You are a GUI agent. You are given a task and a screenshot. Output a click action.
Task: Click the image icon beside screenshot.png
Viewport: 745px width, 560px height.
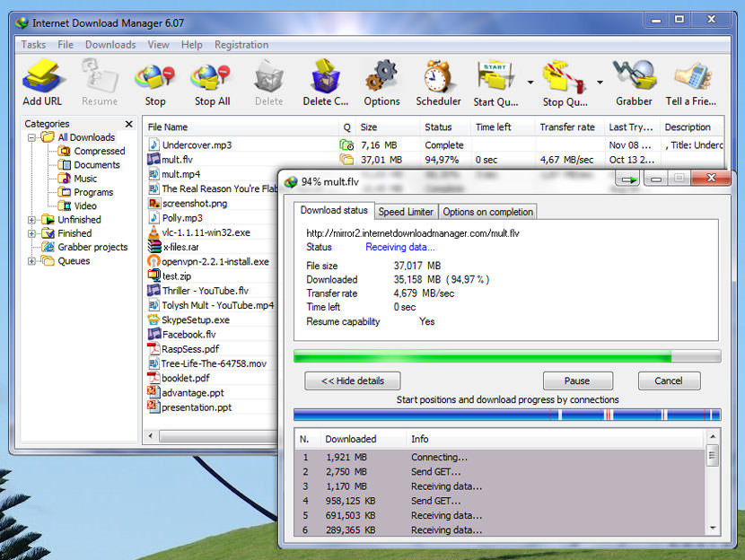point(154,204)
